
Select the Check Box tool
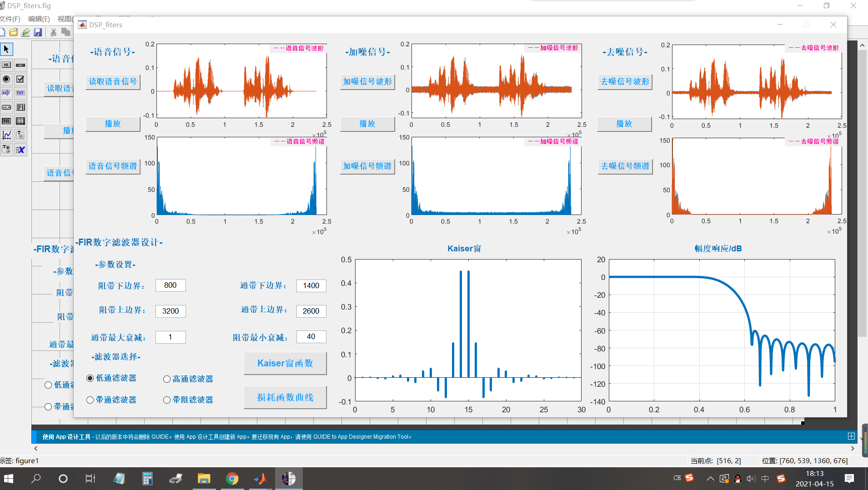point(20,79)
